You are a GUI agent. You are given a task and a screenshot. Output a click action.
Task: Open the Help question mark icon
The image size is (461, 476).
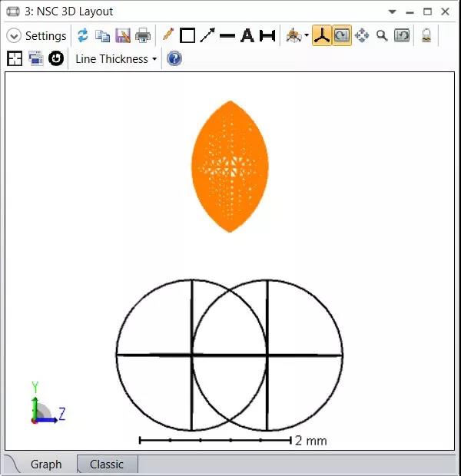click(174, 58)
